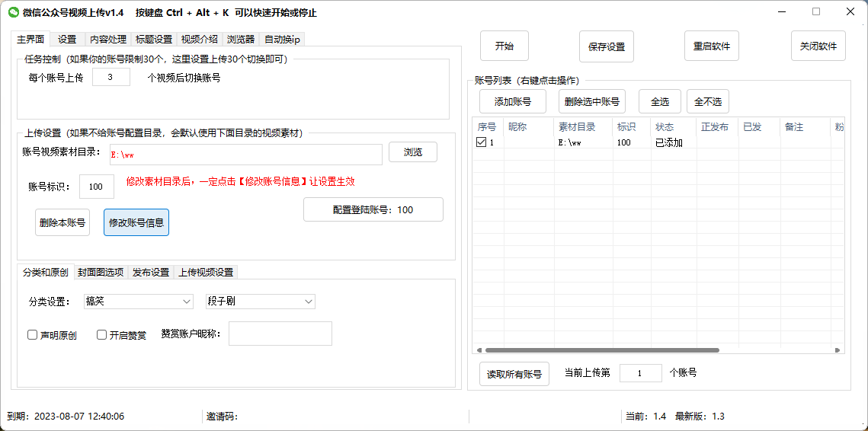Minimize the upload tool window
The image size is (868, 431).
pos(781,11)
